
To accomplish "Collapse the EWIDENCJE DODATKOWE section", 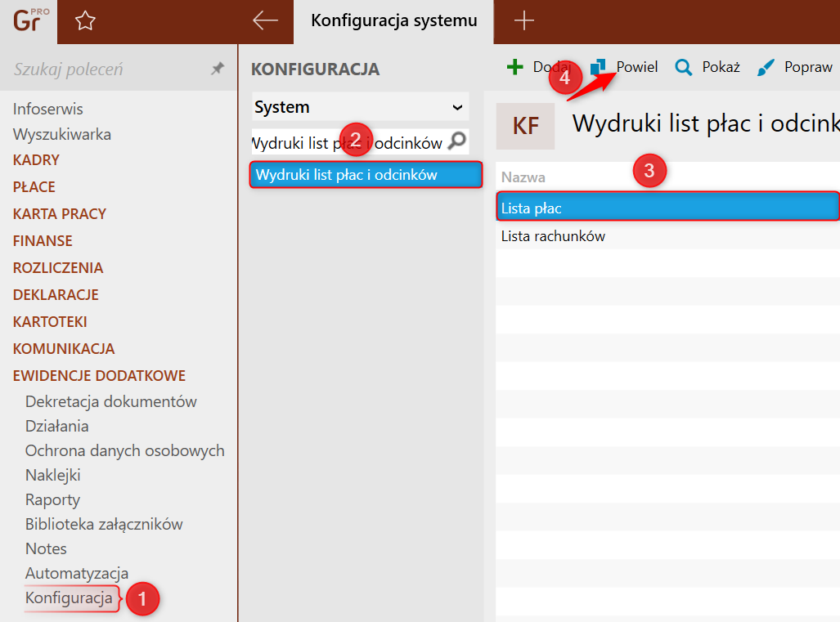I will click(99, 375).
